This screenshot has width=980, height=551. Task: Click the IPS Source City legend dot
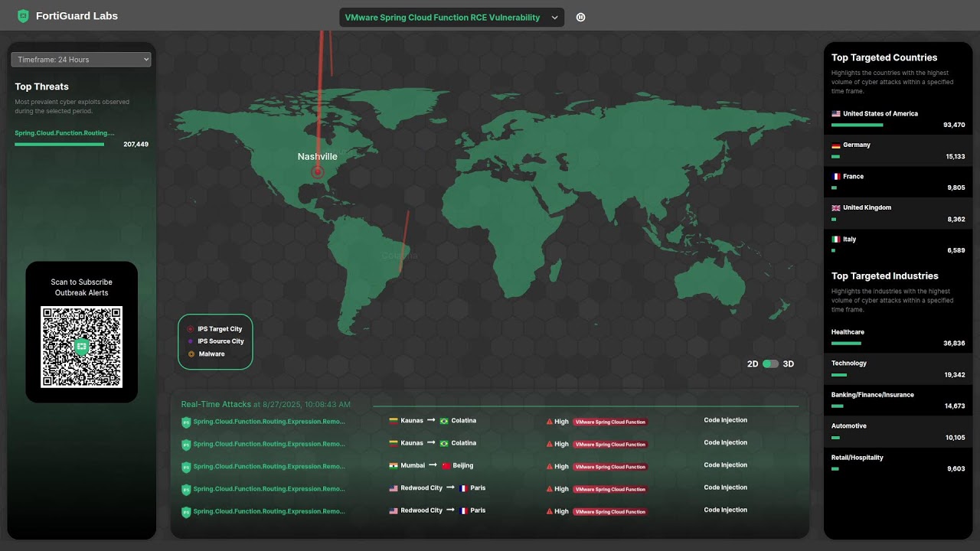pyautogui.click(x=190, y=341)
